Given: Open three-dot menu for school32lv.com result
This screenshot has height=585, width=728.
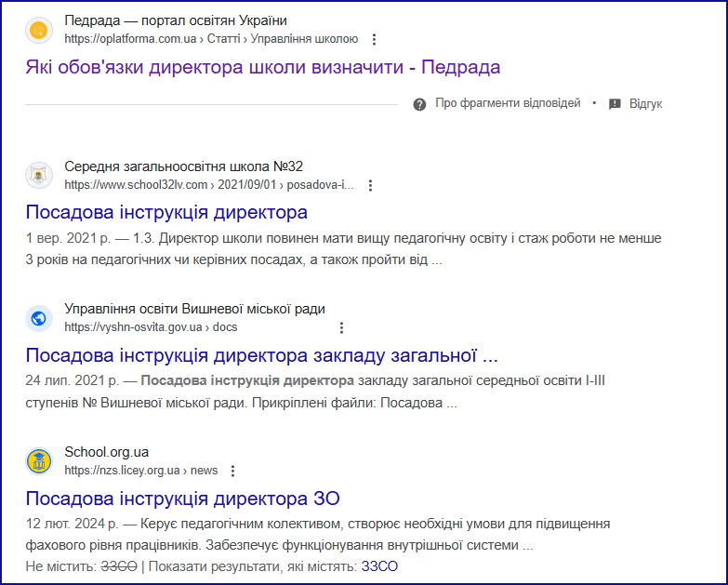Looking at the screenshot, I should [x=370, y=185].
